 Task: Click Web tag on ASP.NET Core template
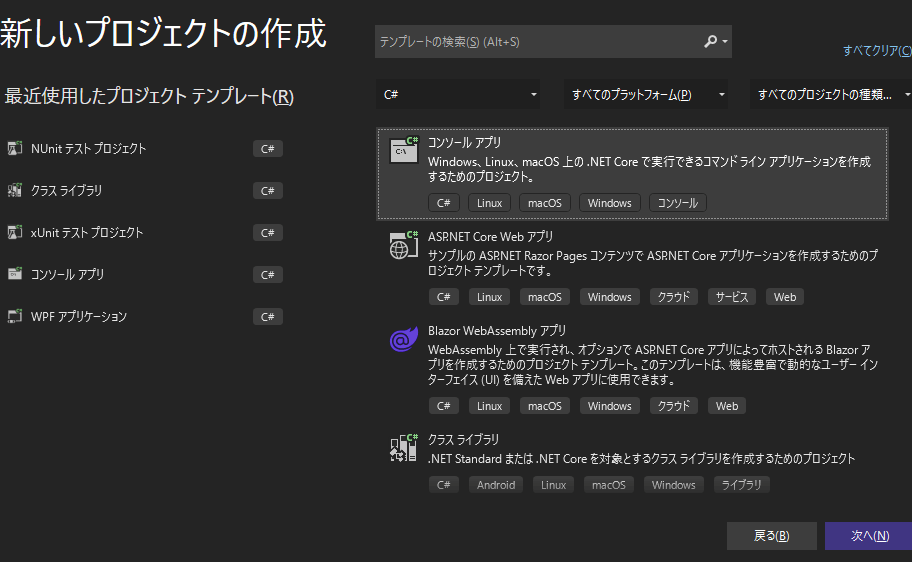[x=785, y=297]
